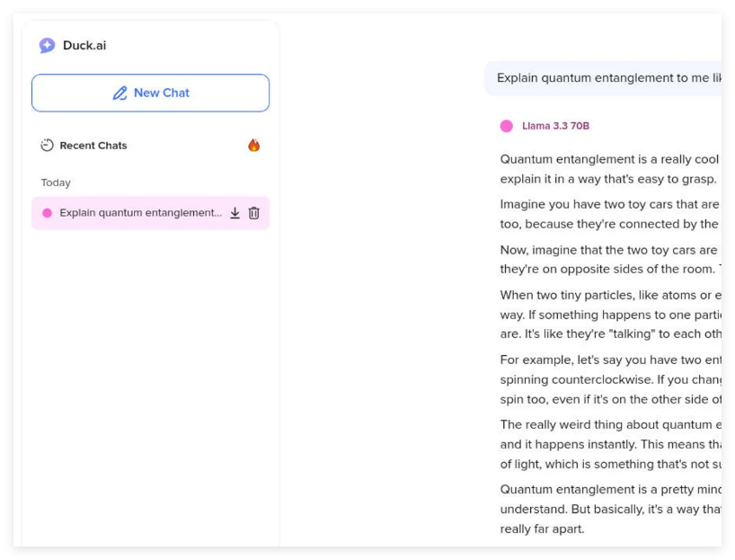The image size is (735, 560).
Task: Click the Duck.ai title text
Action: tap(85, 45)
